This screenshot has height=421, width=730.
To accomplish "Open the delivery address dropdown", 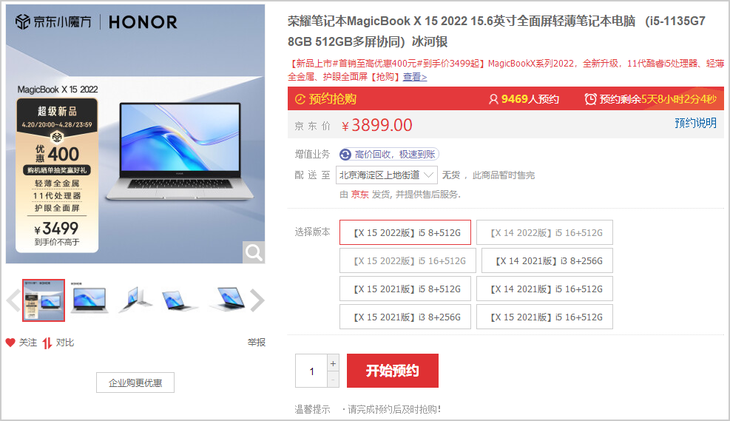I will tap(386, 175).
